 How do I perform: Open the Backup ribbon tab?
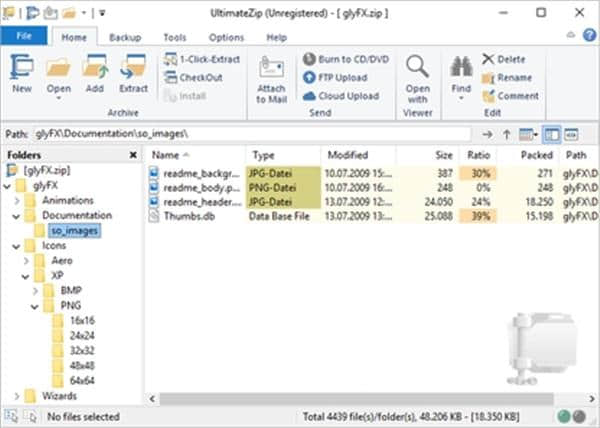(125, 37)
